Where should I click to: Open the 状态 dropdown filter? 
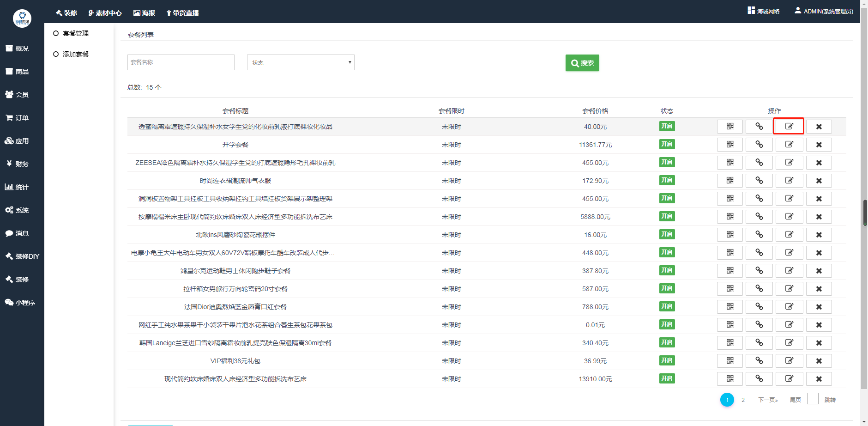301,62
